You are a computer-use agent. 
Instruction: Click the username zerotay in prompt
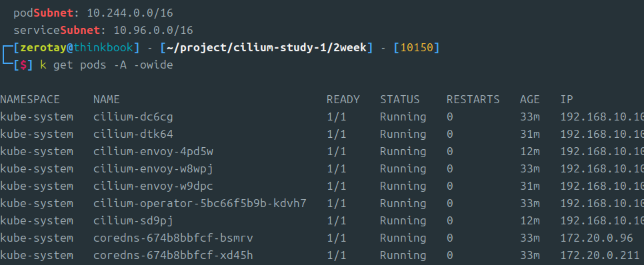click(43, 48)
